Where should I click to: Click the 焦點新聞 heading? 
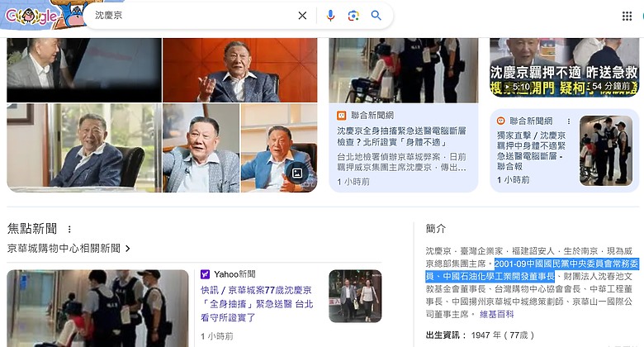[32, 229]
